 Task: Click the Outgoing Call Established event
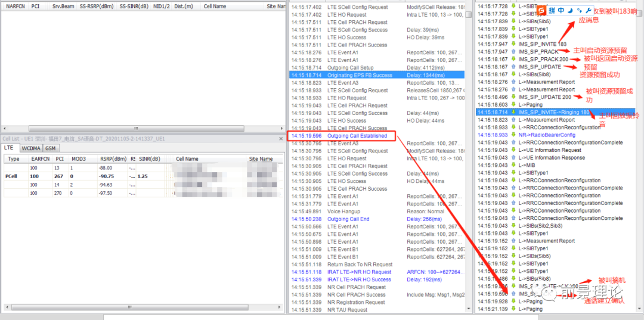[357, 136]
